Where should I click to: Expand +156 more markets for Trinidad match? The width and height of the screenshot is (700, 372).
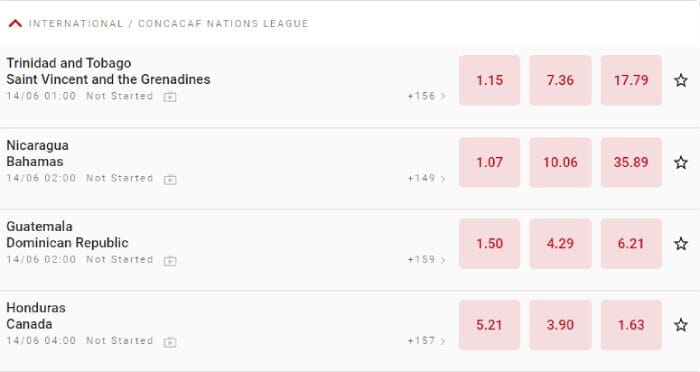click(x=426, y=96)
